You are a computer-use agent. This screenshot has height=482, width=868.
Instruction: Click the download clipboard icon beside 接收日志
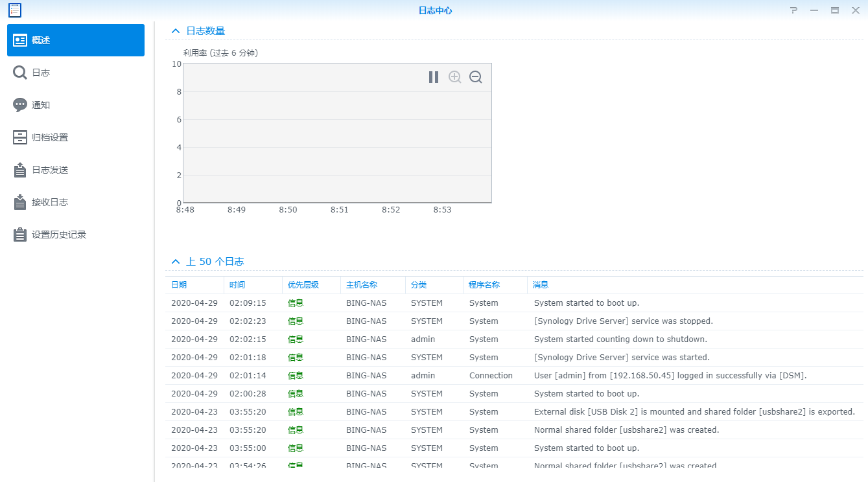click(x=20, y=202)
